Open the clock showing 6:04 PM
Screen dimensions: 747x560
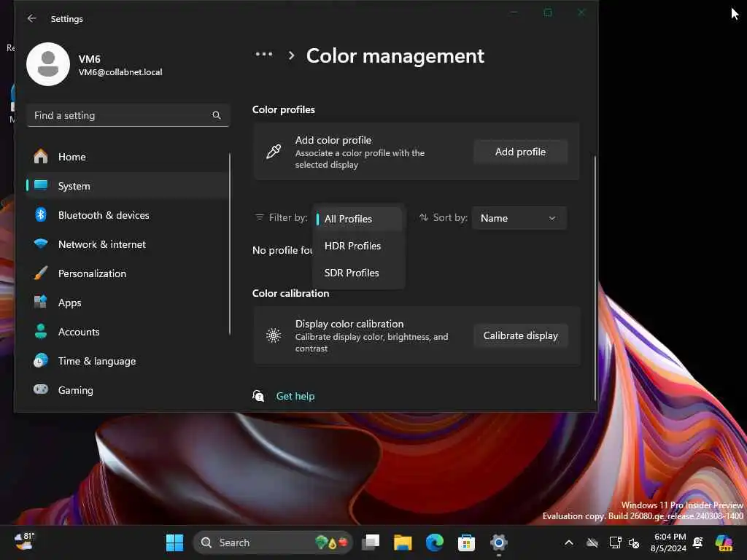(x=670, y=542)
